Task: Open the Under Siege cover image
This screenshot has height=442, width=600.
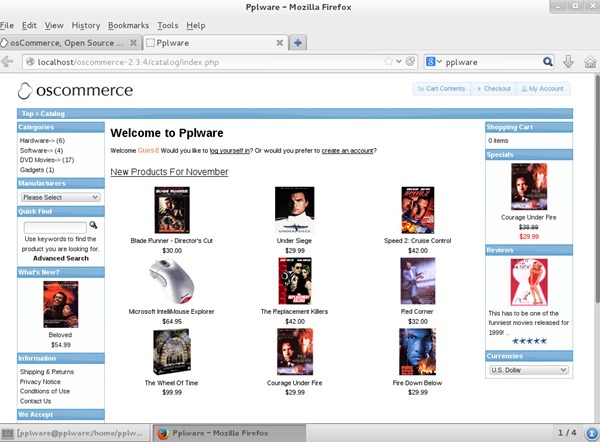Action: point(295,210)
